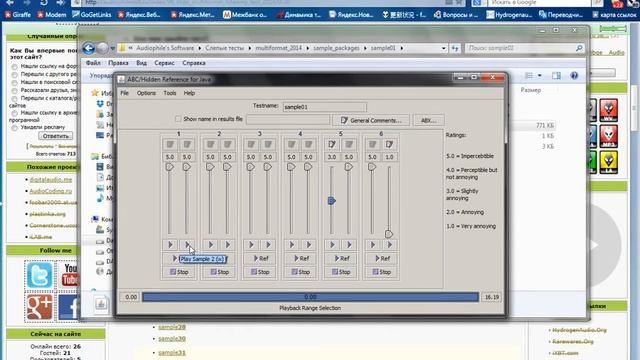Click Stop under group 5
640x360 pixels.
click(x=341, y=272)
